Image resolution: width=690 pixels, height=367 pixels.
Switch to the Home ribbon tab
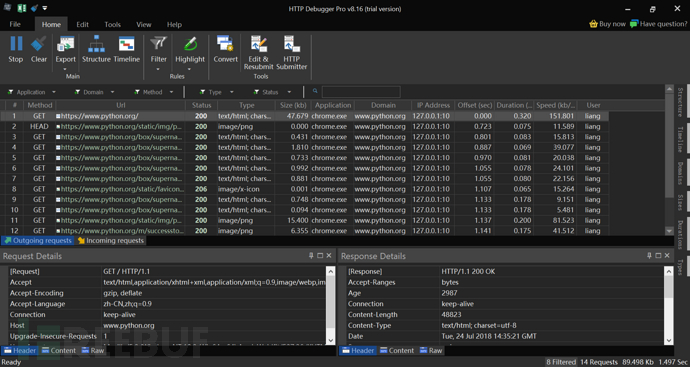(51, 24)
